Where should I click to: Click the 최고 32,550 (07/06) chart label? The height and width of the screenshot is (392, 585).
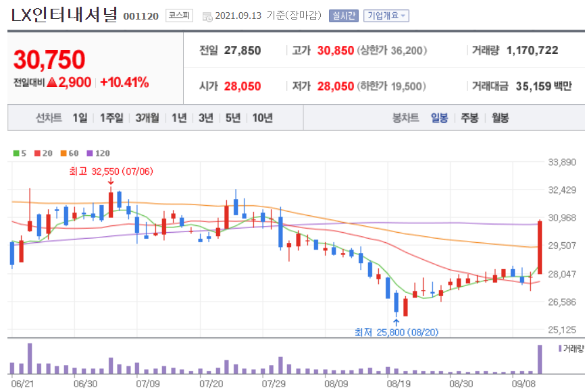coord(111,171)
